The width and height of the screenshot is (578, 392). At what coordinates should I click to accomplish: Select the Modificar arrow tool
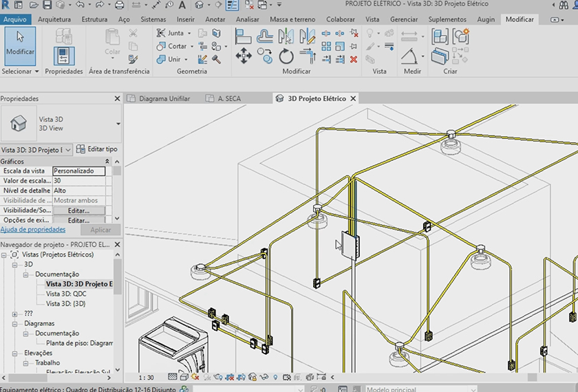pyautogui.click(x=20, y=43)
